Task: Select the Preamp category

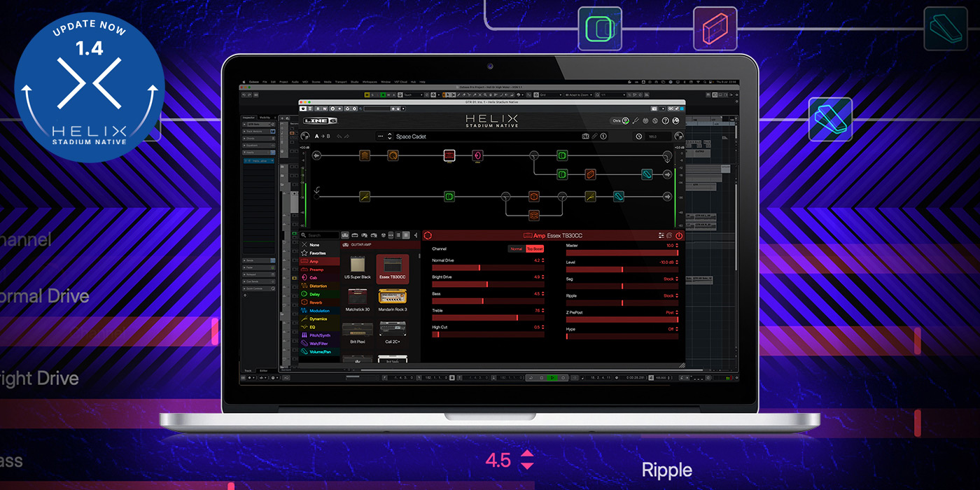Action: (x=320, y=269)
